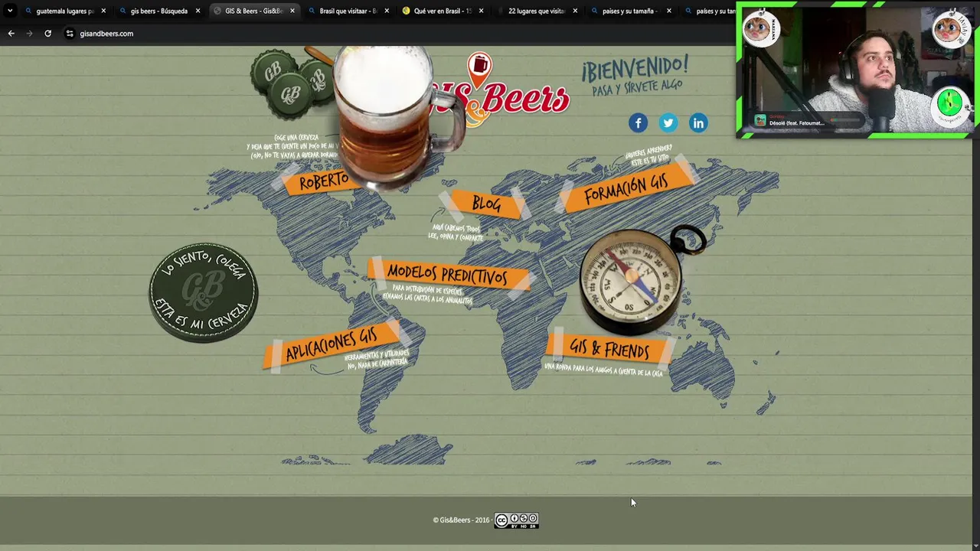The width and height of the screenshot is (980, 551).
Task: Close the 'guatemala lugares' tab
Action: pyautogui.click(x=103, y=11)
